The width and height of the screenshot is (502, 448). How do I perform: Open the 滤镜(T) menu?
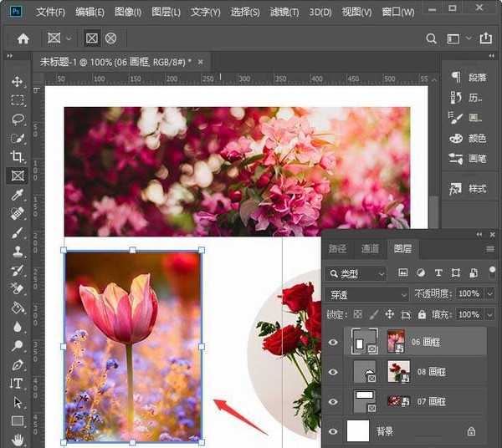tap(283, 13)
